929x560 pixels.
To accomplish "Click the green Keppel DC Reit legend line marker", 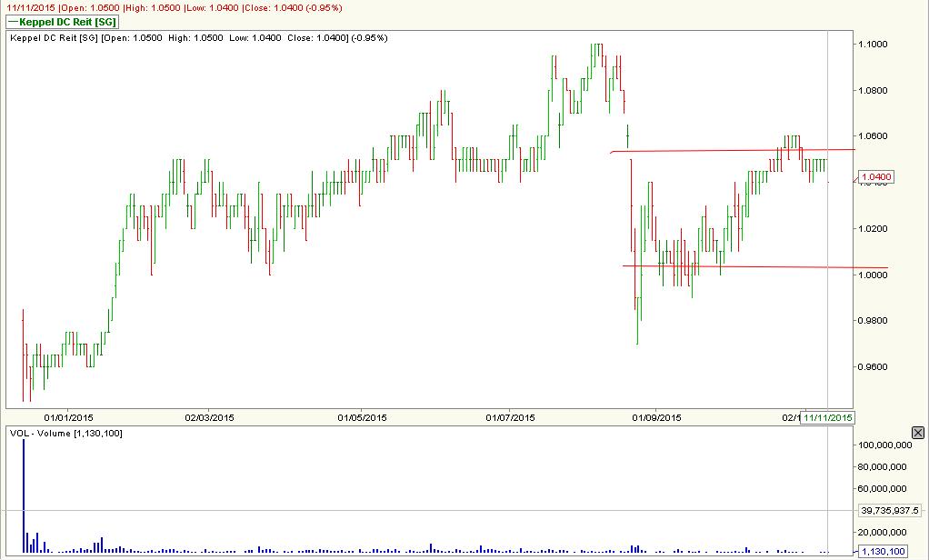I will (x=15, y=22).
